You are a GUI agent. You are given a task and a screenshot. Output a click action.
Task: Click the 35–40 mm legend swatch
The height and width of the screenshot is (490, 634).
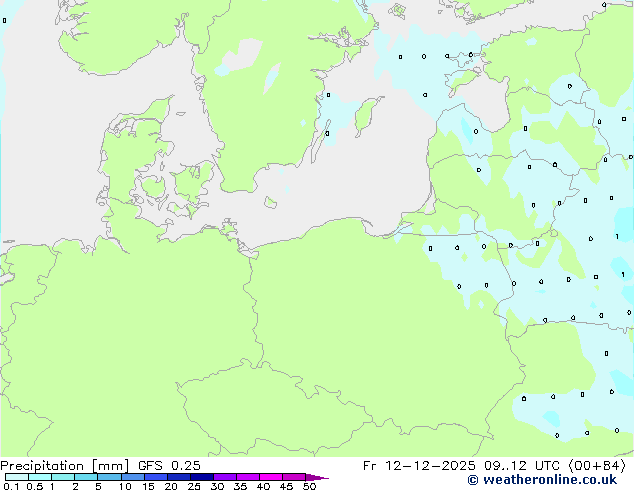coord(248,477)
